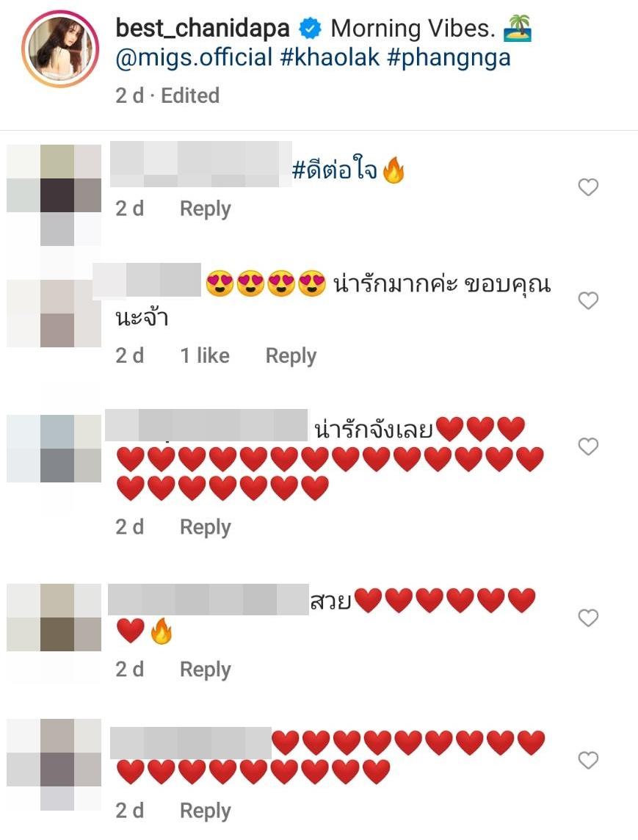Image resolution: width=638 pixels, height=840 pixels.
Task: Tap the heart icon beside the สวย comment
Action: [x=588, y=618]
